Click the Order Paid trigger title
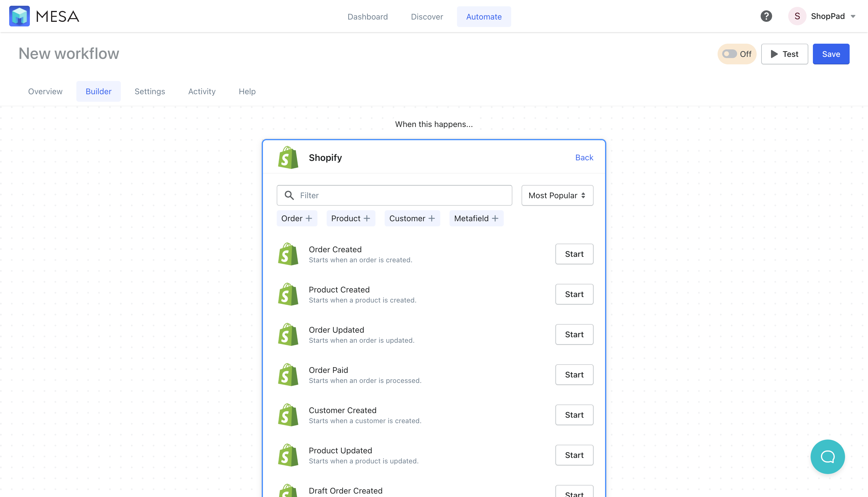This screenshot has width=868, height=497. 328,370
